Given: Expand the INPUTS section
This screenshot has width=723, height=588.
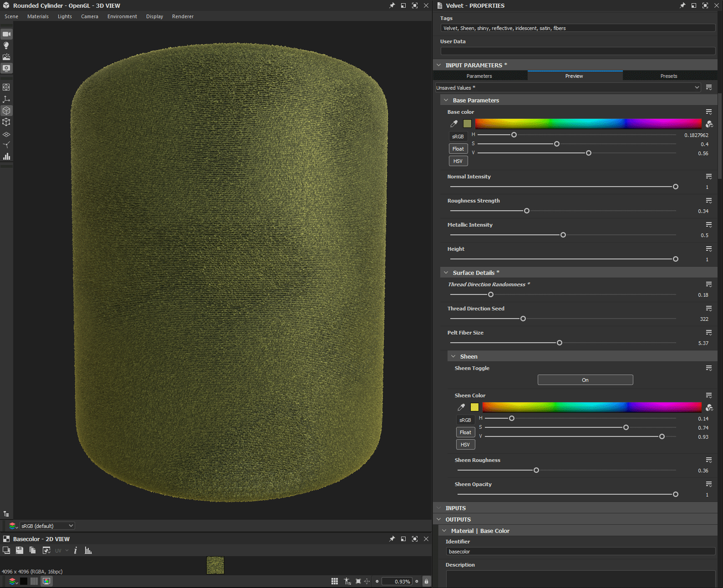Looking at the screenshot, I should 439,508.
